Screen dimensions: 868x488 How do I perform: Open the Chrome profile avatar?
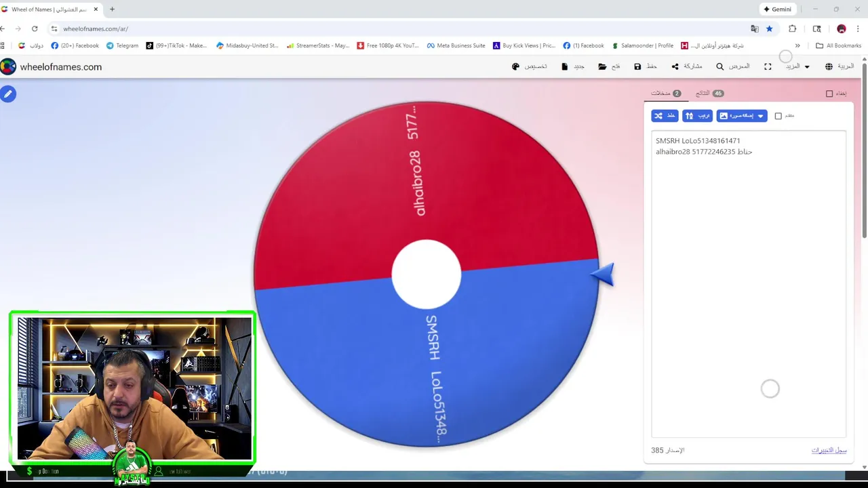pos(842,28)
